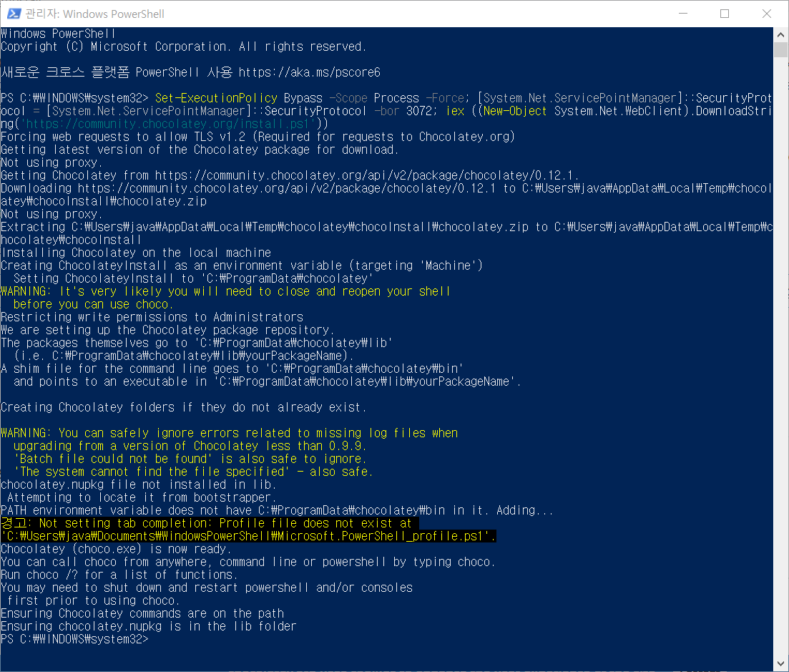Click 'Ensuring Chocolatey commands are on the path'

pyautogui.click(x=142, y=613)
